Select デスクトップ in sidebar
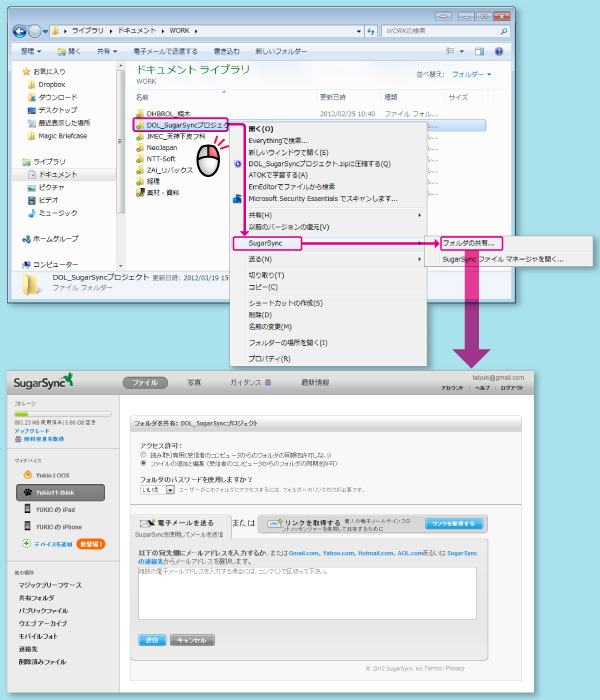The width and height of the screenshot is (600, 700). tap(53, 110)
